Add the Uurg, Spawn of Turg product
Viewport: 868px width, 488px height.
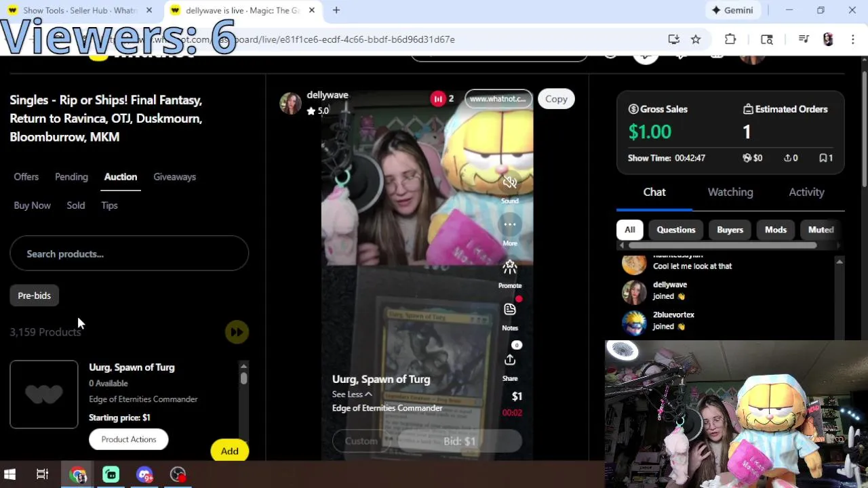click(229, 451)
